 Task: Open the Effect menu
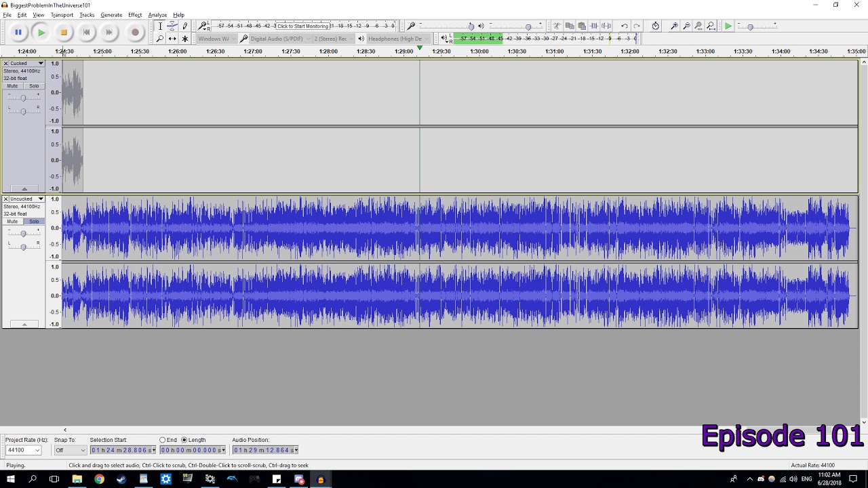click(x=135, y=15)
